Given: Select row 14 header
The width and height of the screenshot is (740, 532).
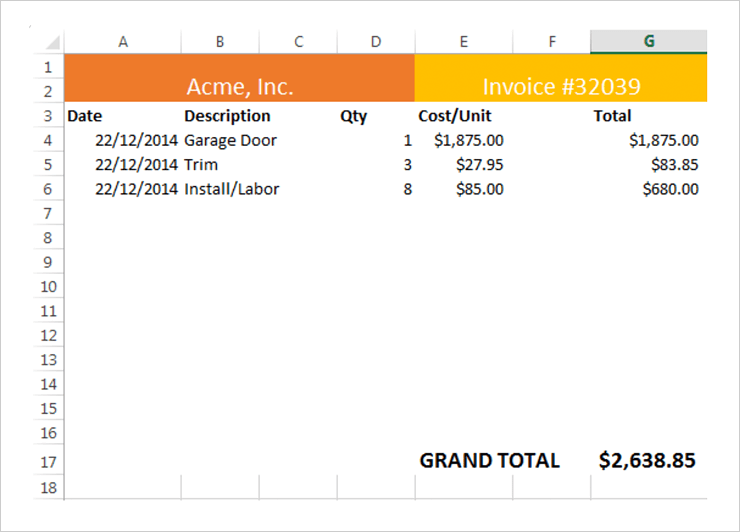Looking at the screenshot, I should [x=48, y=384].
